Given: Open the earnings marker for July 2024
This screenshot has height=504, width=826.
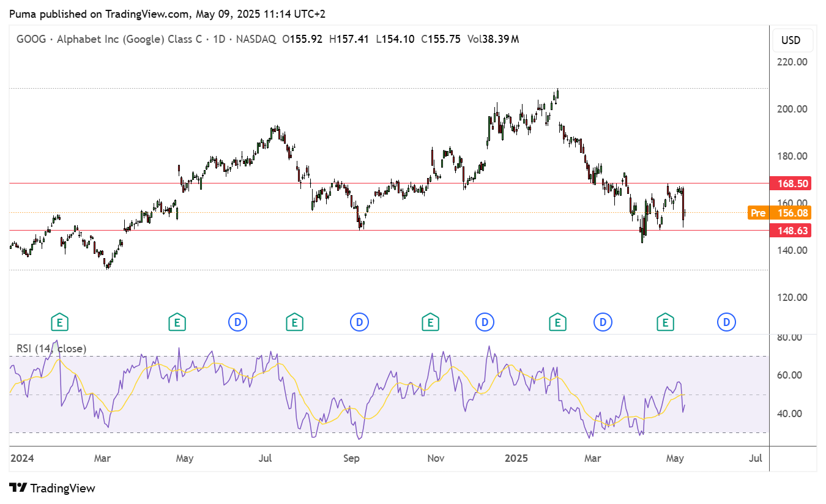Looking at the screenshot, I should pos(294,321).
